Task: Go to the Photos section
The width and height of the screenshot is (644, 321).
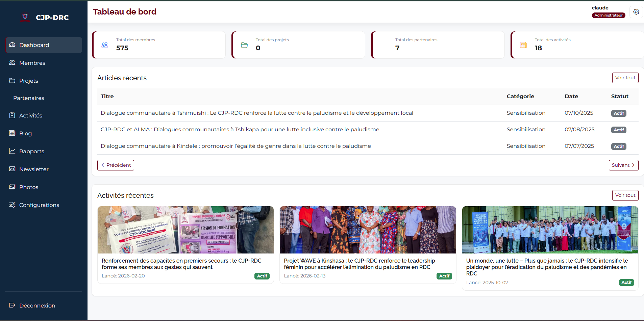Action: [44, 187]
